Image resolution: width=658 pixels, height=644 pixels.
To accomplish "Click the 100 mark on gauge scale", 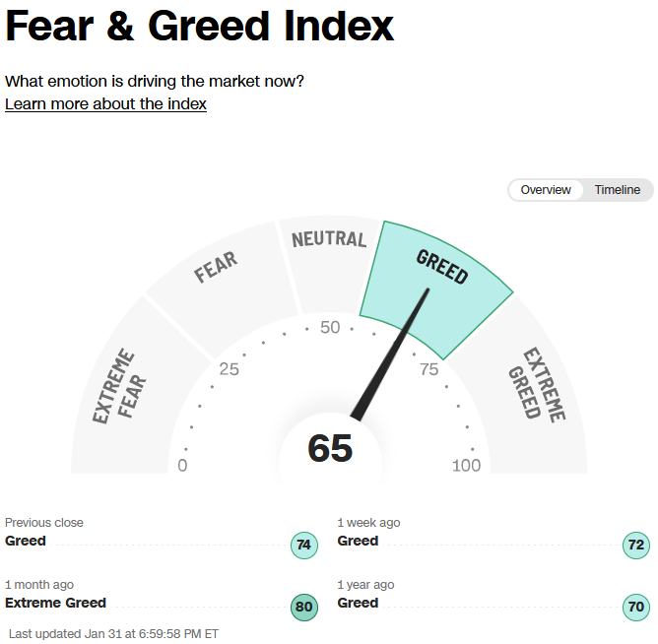I will [466, 465].
